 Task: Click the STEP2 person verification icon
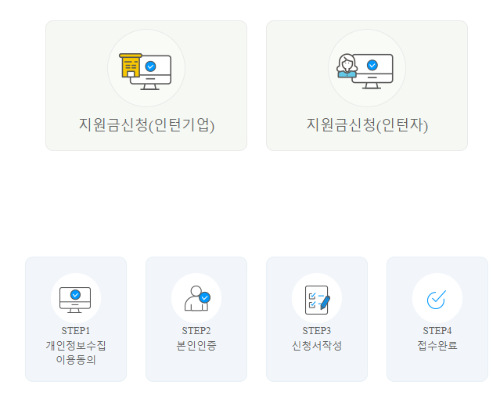pyautogui.click(x=197, y=298)
